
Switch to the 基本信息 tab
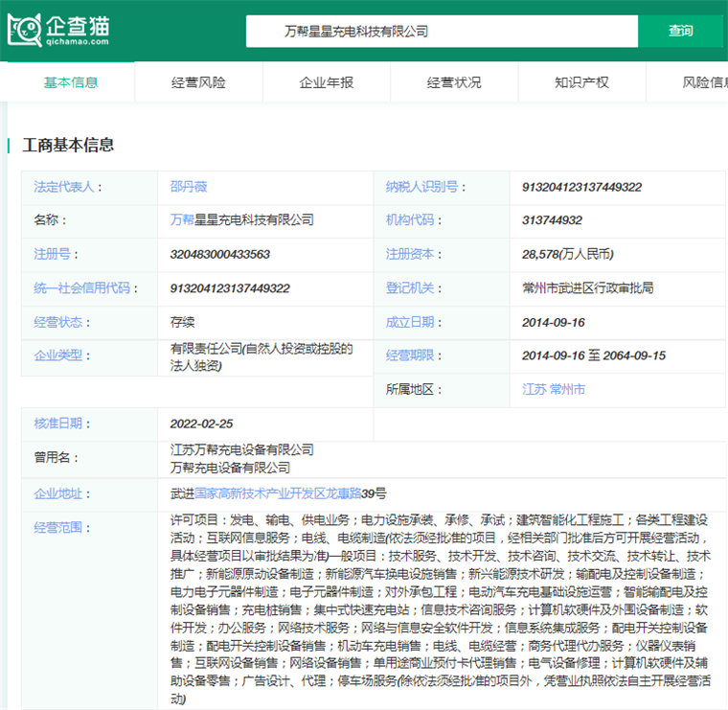(x=71, y=82)
